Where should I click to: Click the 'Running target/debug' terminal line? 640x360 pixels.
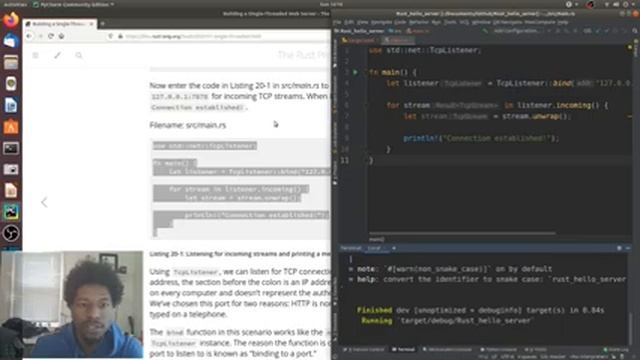447,321
